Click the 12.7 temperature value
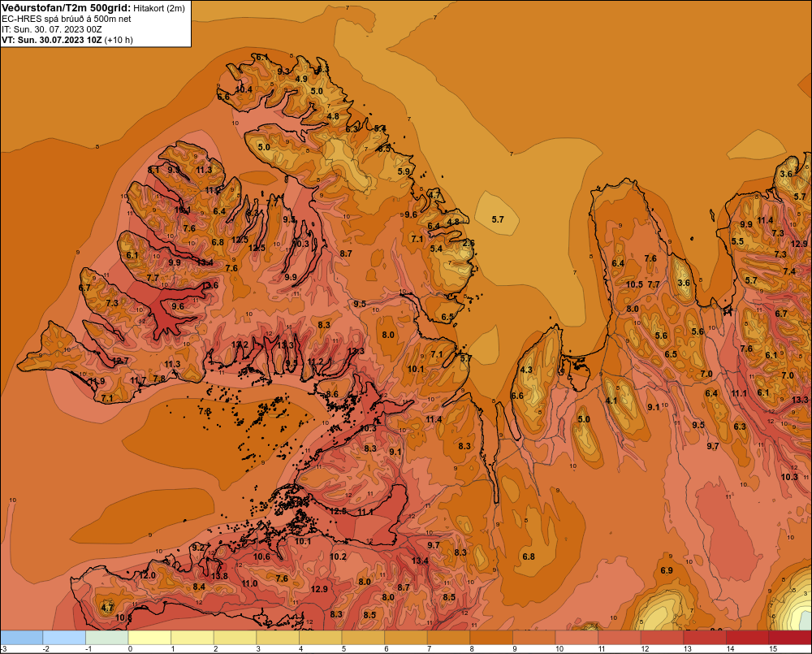The image size is (812, 654). tap(120, 361)
